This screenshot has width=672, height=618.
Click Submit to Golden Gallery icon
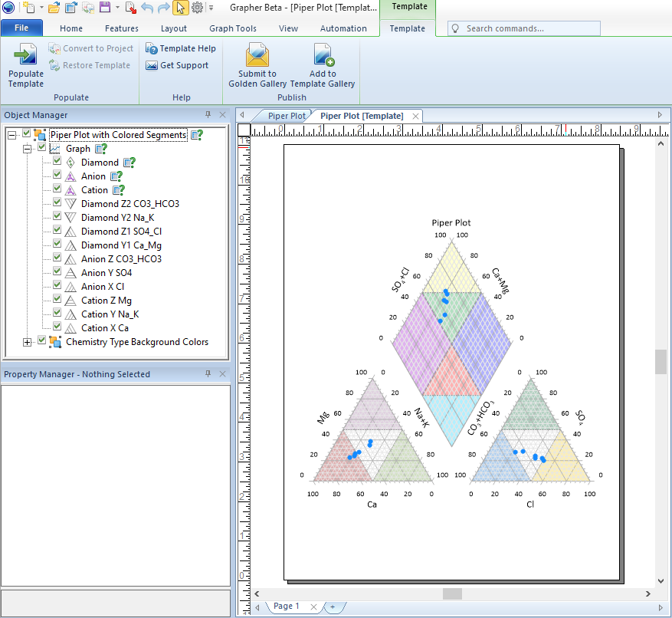[x=257, y=56]
